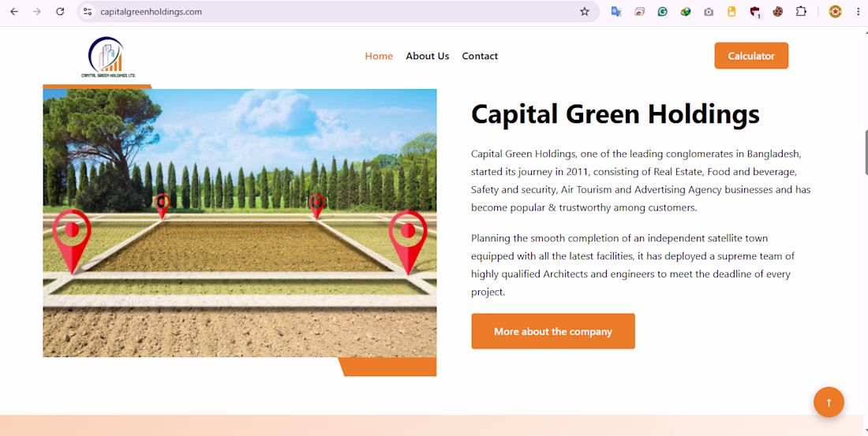
Task: Open the About Us page
Action: click(x=428, y=56)
